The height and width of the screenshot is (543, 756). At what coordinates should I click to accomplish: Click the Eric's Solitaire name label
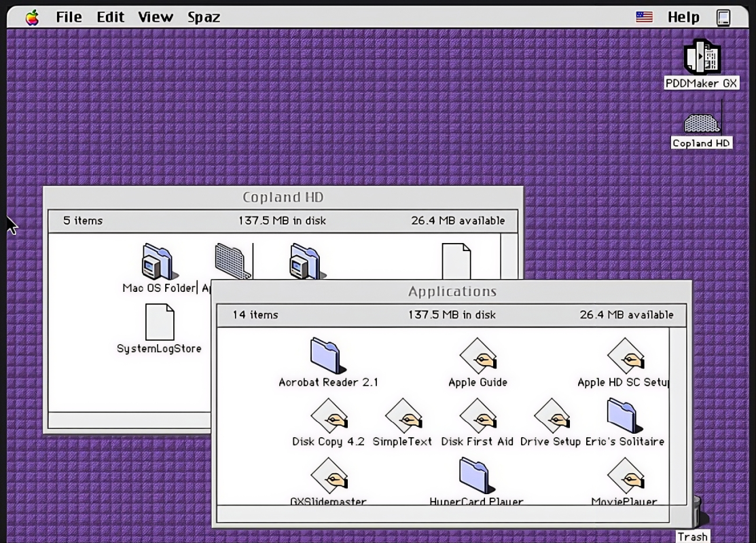(x=624, y=441)
